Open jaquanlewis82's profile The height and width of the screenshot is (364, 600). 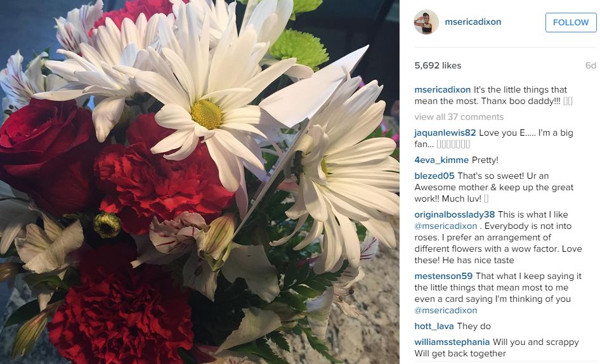point(445,133)
